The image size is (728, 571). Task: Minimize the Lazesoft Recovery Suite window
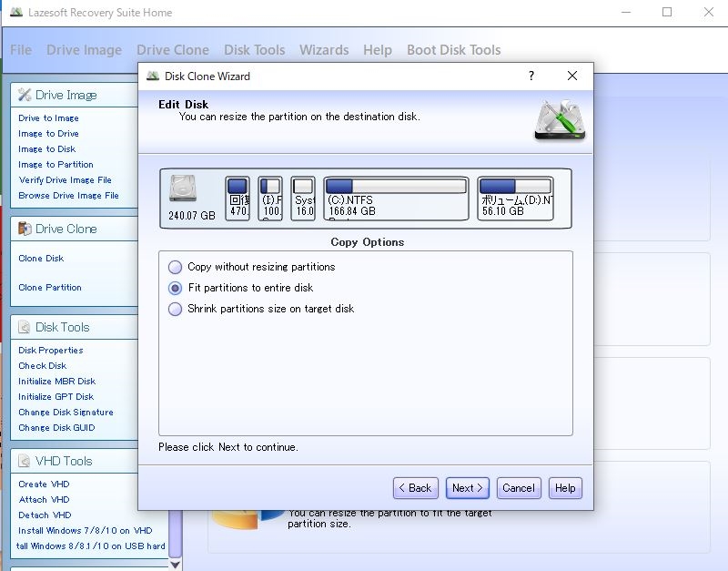coord(626,12)
